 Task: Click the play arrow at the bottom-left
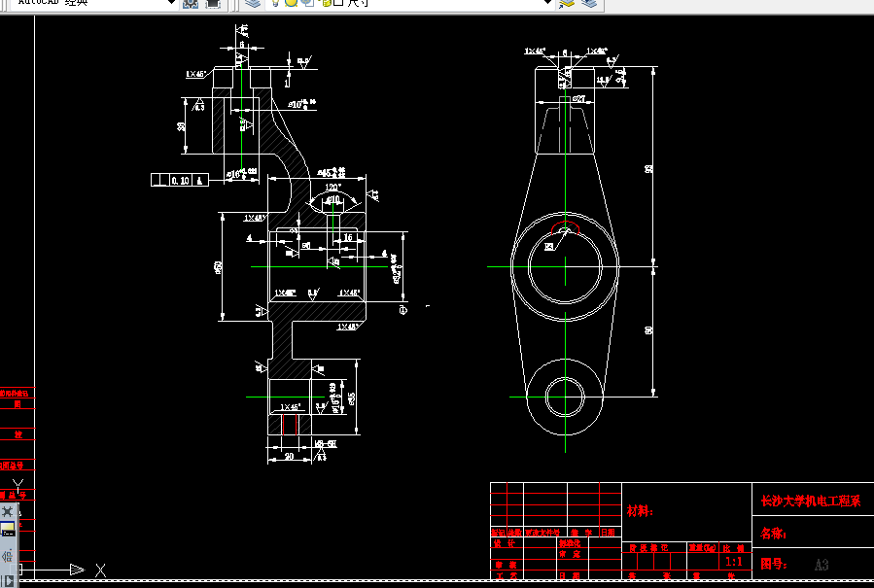pos(9,581)
